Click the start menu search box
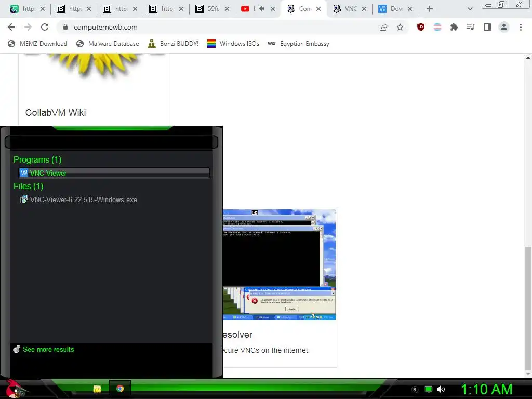Viewport: 532px width, 399px height. tap(111, 142)
